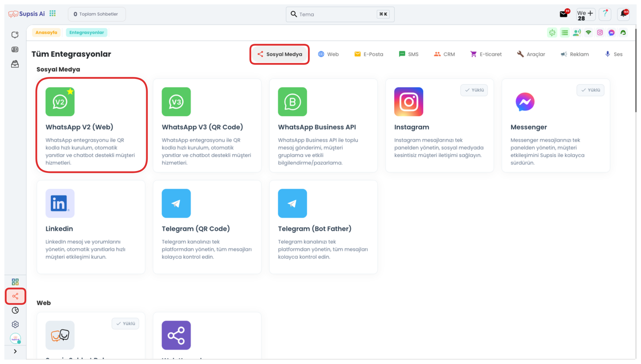Click the Telegram (QR Code) title

click(196, 228)
